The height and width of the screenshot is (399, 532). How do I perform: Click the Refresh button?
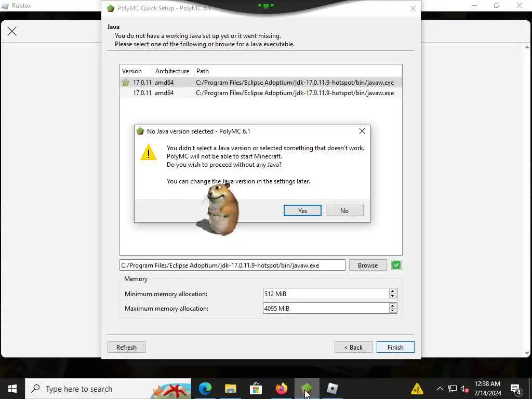tap(126, 348)
